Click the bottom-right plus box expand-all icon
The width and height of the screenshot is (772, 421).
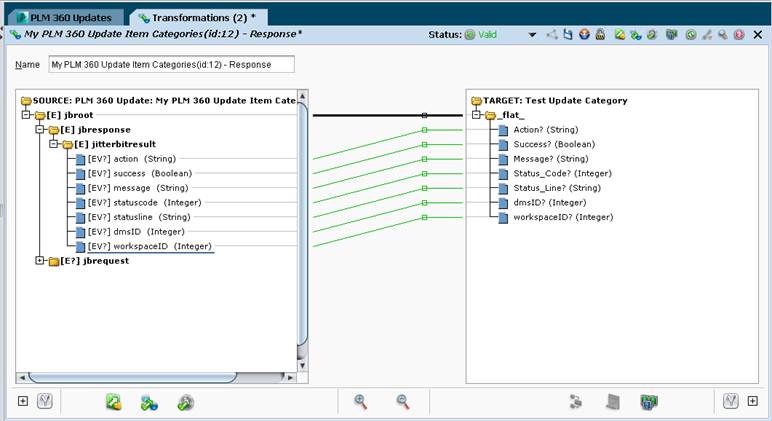(752, 401)
